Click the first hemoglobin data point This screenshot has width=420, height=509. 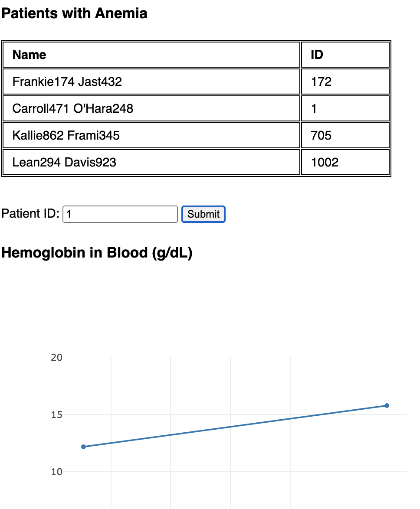point(83,447)
